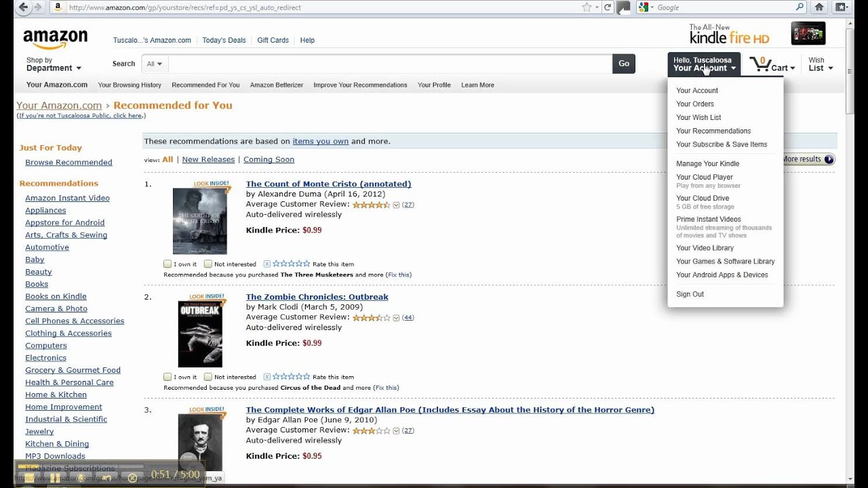The height and width of the screenshot is (488, 868).
Task: Open the Edgar Allan Poe cover image
Action: click(x=200, y=442)
